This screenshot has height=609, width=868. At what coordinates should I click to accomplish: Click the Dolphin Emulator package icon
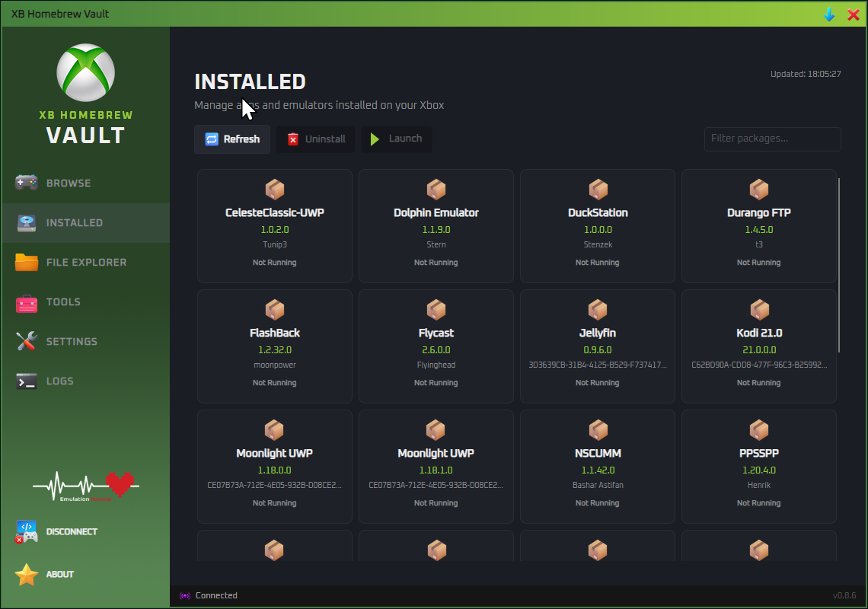coord(436,190)
